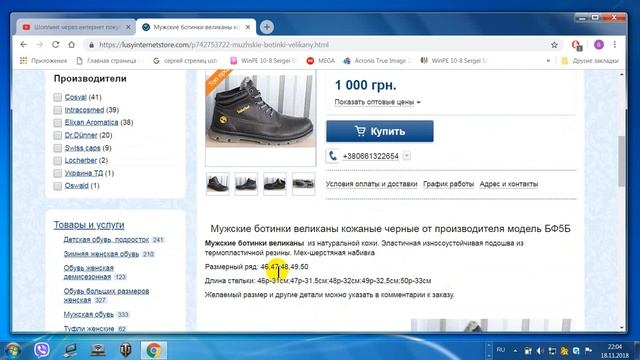Open Другие закладки folder
The height and width of the screenshot is (360, 640).
[590, 61]
